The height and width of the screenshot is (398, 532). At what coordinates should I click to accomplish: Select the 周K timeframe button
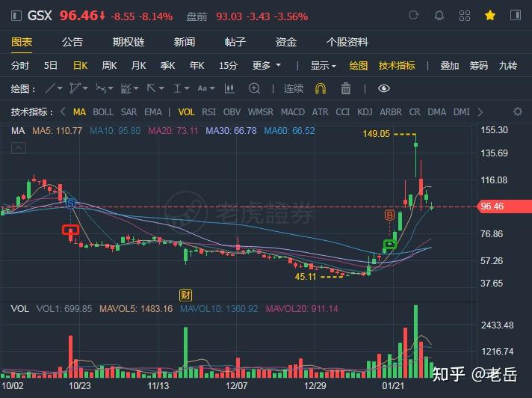click(109, 66)
